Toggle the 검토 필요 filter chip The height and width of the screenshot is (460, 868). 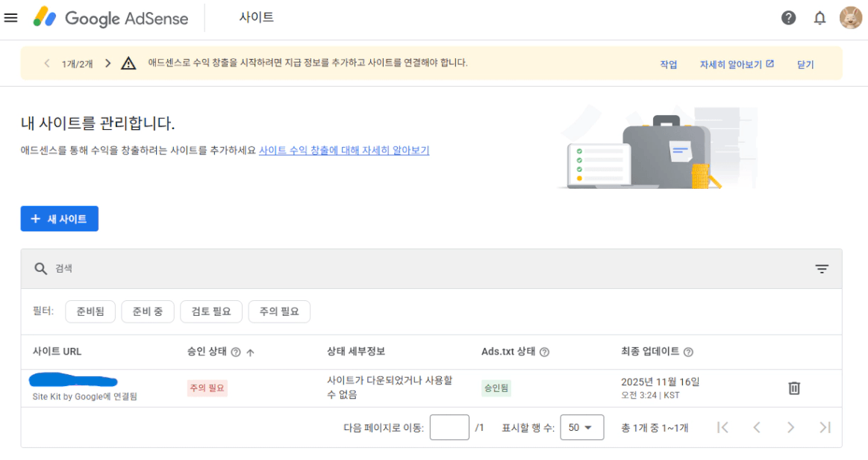(211, 311)
